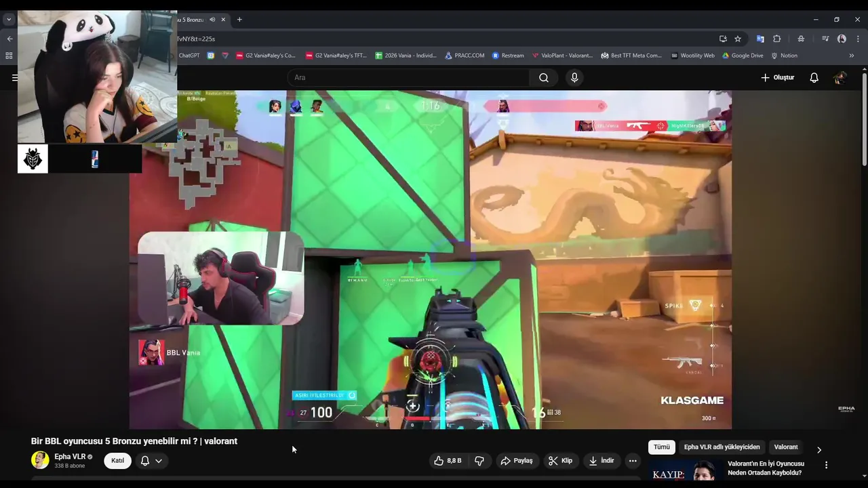Open a new browser tab

click(x=239, y=20)
